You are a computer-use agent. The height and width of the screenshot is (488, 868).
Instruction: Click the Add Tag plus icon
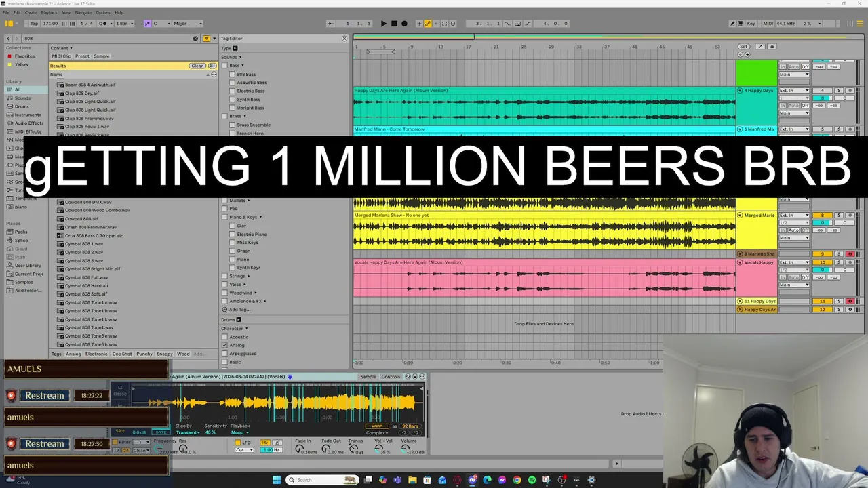coord(224,310)
